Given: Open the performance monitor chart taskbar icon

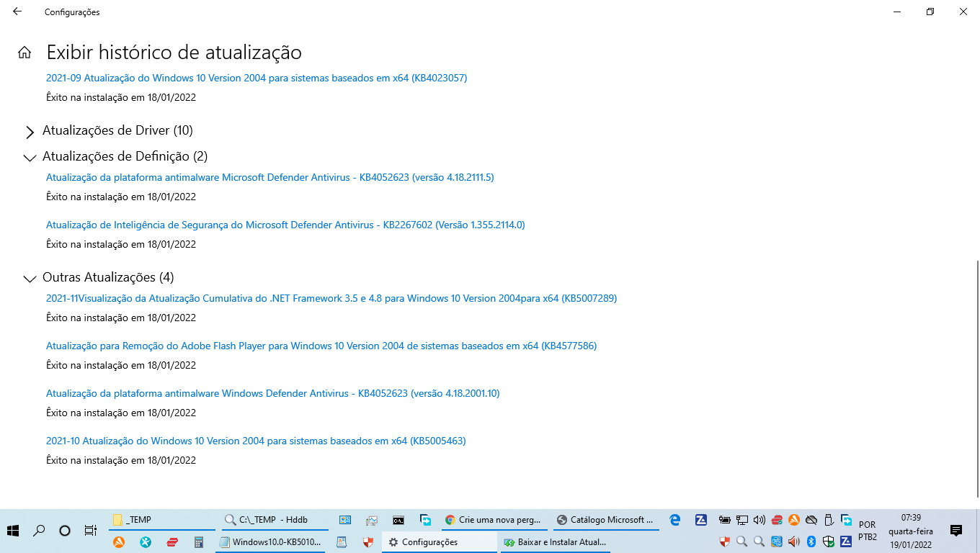Looking at the screenshot, I should [x=372, y=520].
